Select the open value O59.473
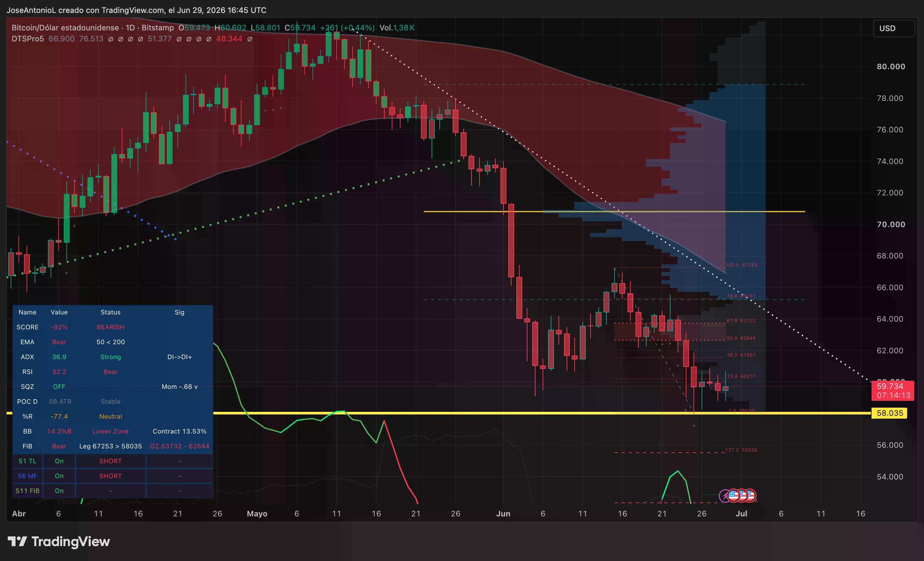 (x=194, y=28)
